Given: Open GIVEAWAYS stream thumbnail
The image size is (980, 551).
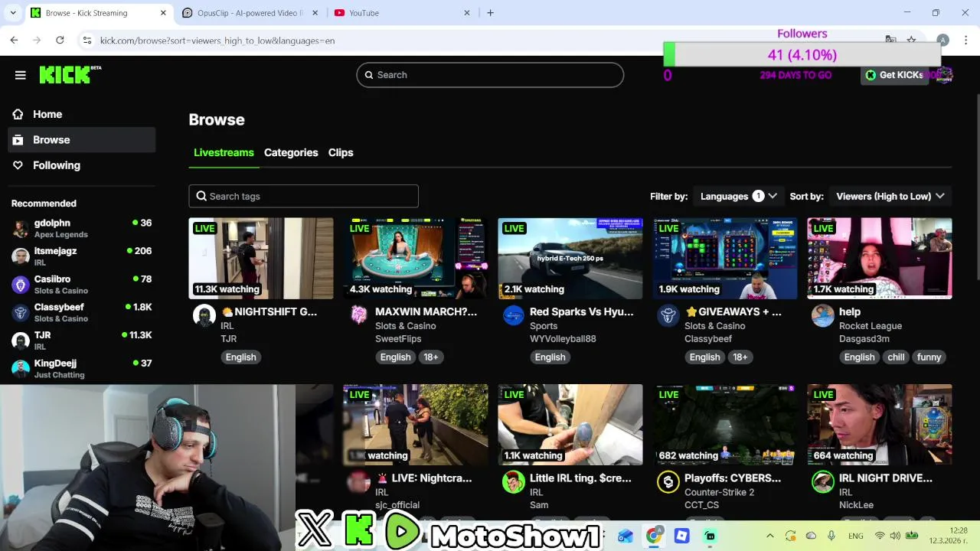Looking at the screenshot, I should click(x=725, y=258).
